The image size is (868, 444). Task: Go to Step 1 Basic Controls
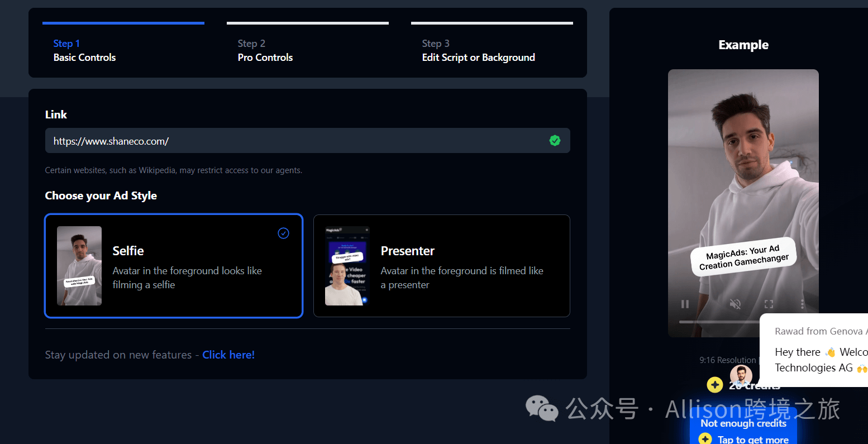84,50
